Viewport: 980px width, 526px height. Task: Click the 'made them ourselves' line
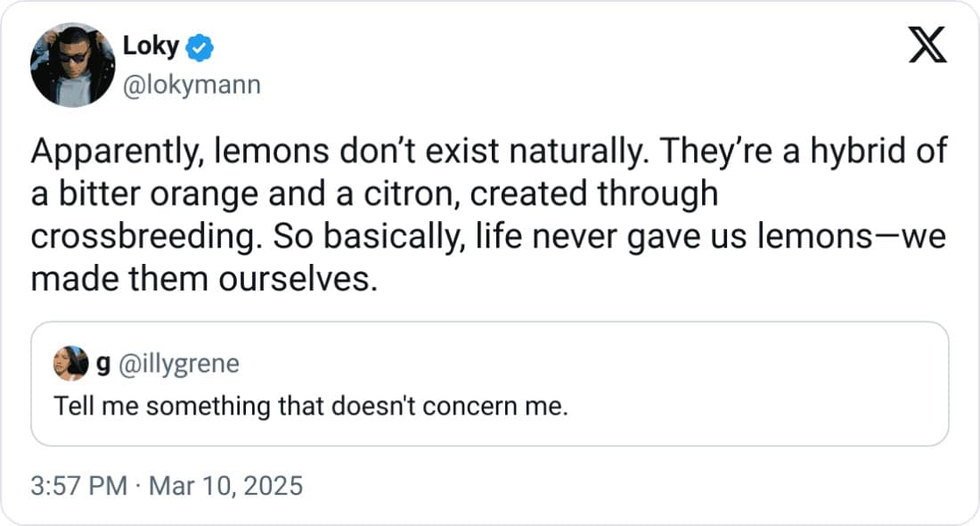(x=200, y=279)
